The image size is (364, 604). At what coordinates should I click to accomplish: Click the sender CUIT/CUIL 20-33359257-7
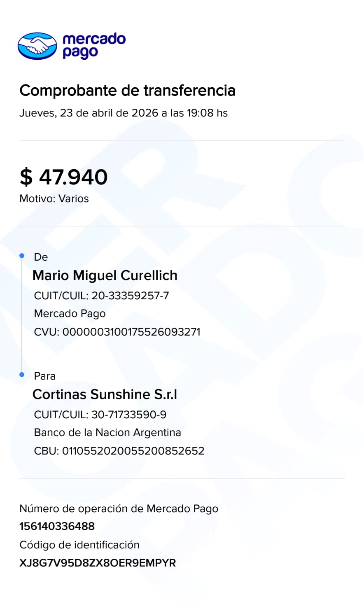[x=101, y=296]
